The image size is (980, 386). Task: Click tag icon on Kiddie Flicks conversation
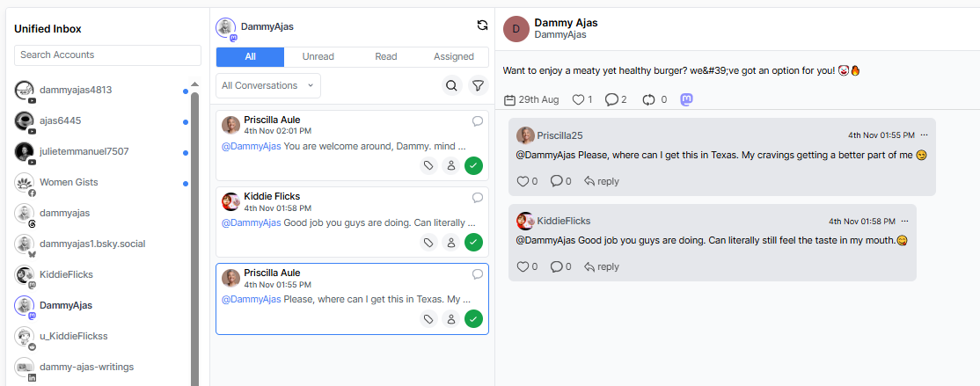tap(428, 242)
